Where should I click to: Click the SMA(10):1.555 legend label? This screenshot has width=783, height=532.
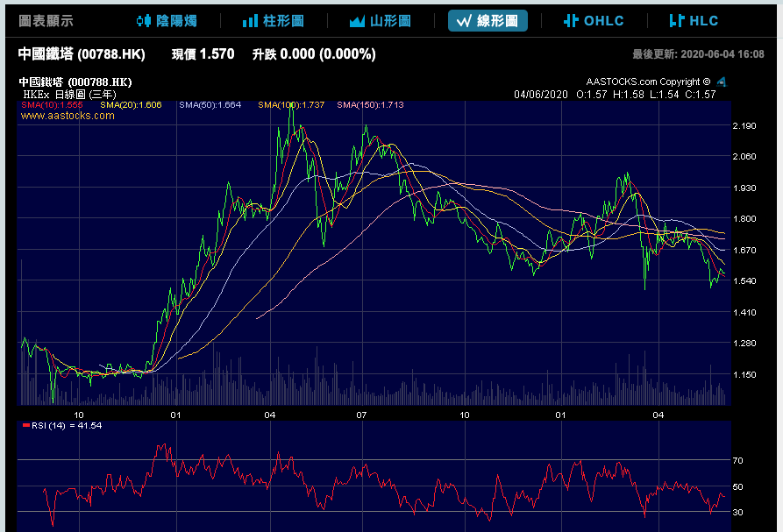tap(52, 105)
